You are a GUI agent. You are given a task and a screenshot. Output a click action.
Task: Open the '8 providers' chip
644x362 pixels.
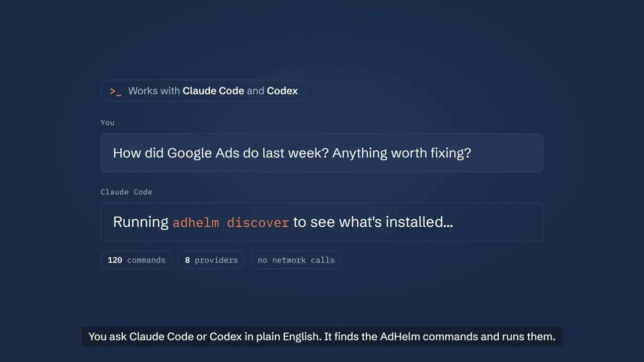[211, 260]
